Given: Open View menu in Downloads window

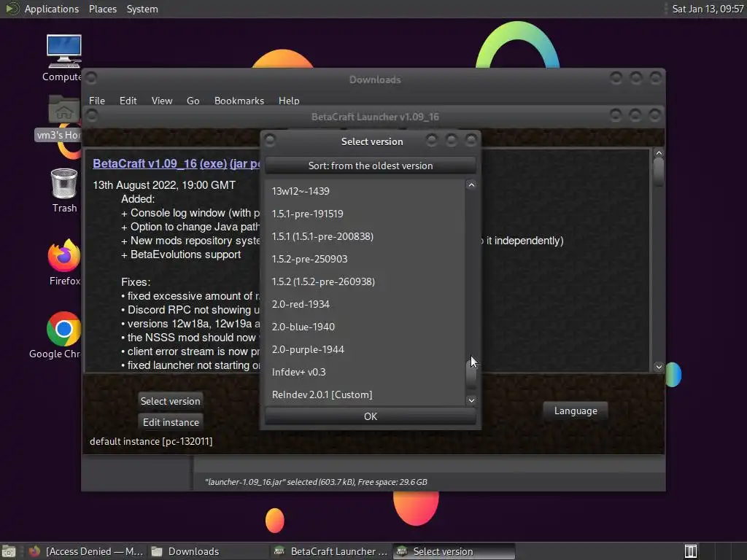Looking at the screenshot, I should 161,101.
